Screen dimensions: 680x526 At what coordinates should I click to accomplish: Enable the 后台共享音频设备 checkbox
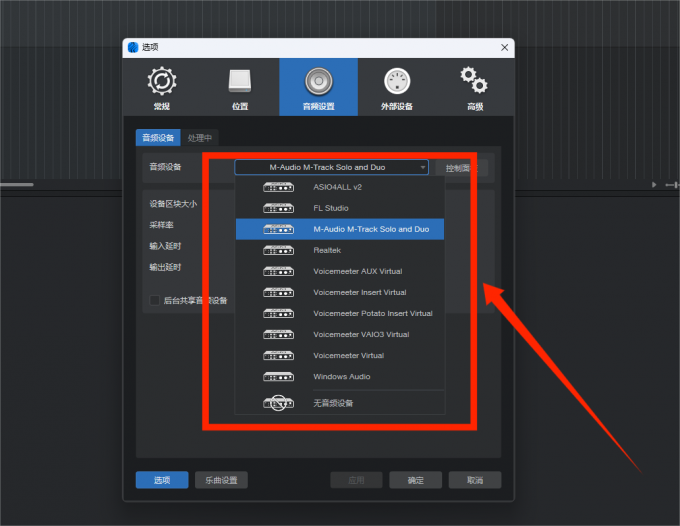point(154,300)
